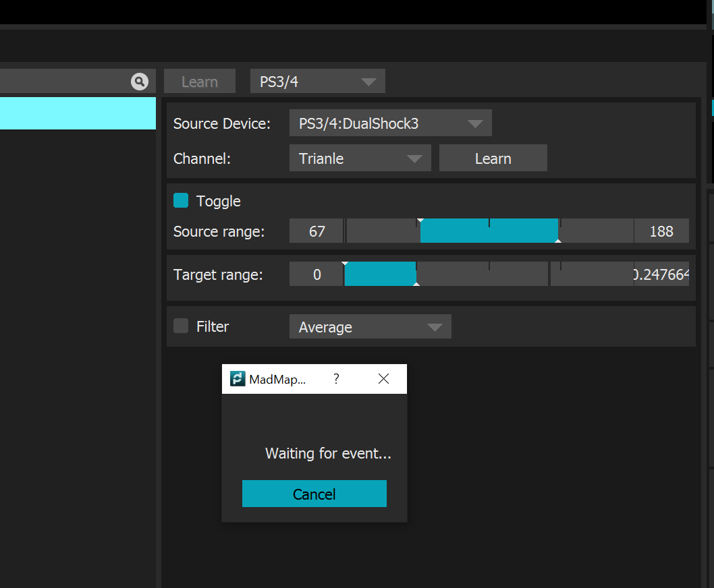Click the Learn button beside the Channel dropdown
This screenshot has height=588, width=714.
493,158
